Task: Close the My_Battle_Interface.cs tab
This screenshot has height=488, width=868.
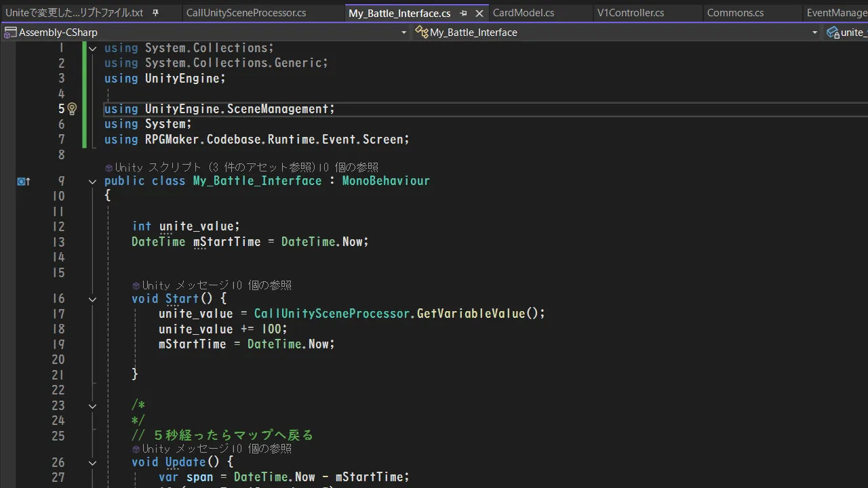Action: 479,13
